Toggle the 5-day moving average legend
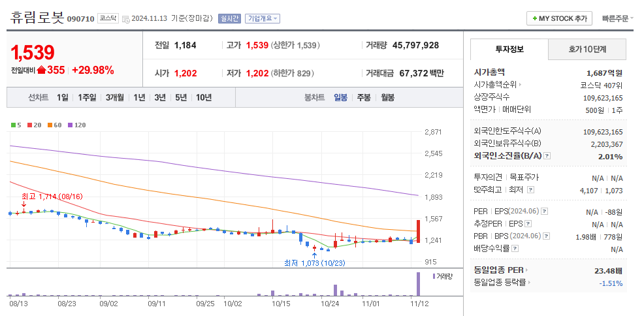644x316 pixels. (x=16, y=125)
